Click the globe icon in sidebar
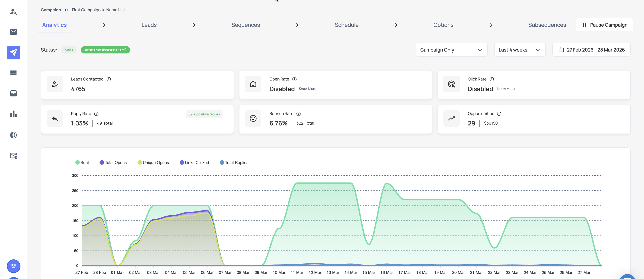 tap(13, 135)
